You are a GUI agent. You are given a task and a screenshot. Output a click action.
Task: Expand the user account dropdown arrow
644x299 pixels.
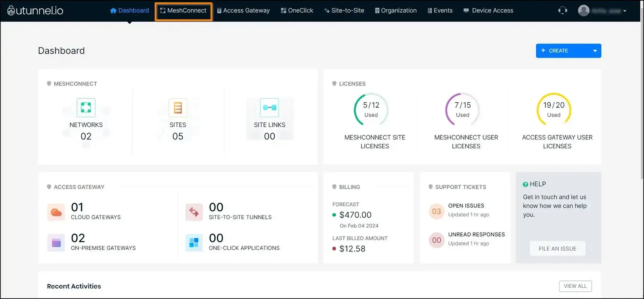[x=625, y=11]
